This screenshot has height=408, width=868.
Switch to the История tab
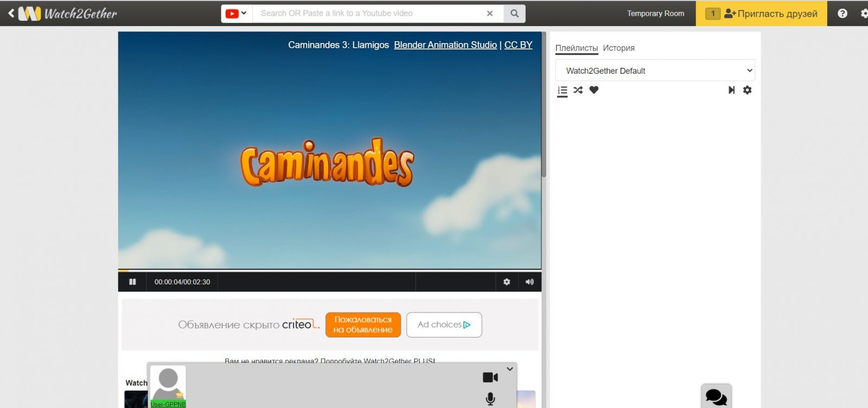(x=618, y=48)
